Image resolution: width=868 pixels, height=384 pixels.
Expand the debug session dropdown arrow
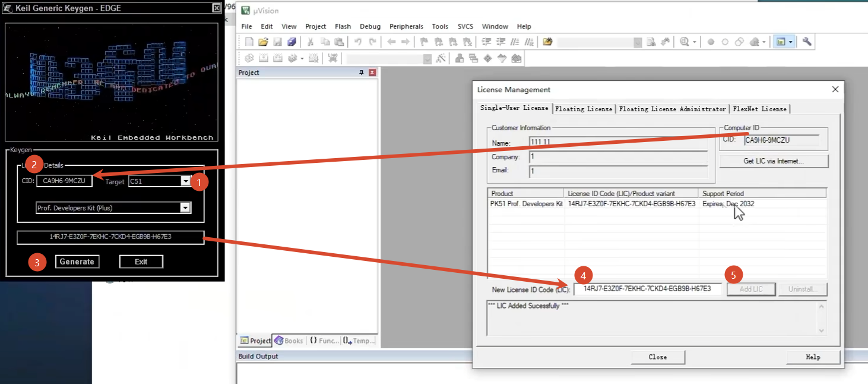[x=694, y=42]
